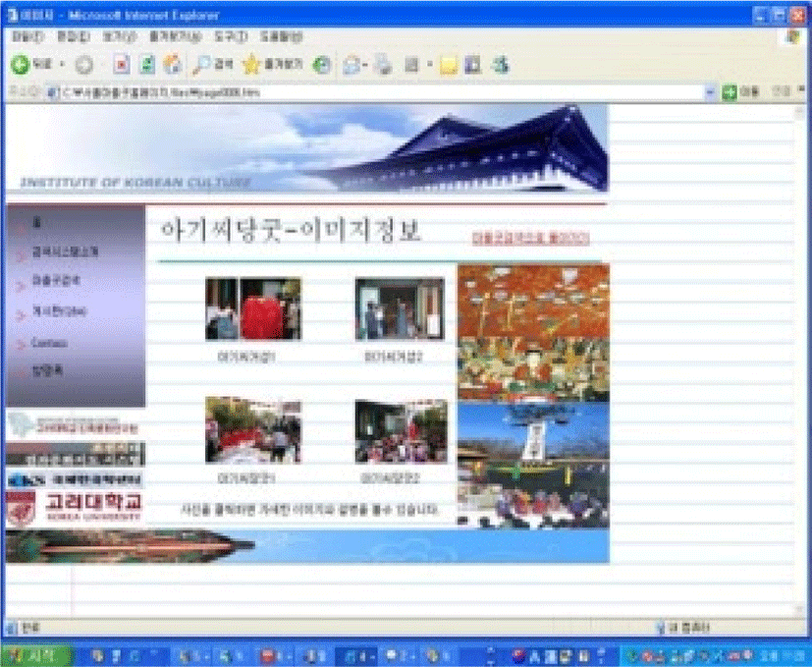Click the red underlined link beside page title
This screenshot has height=667, width=812.
[530, 238]
